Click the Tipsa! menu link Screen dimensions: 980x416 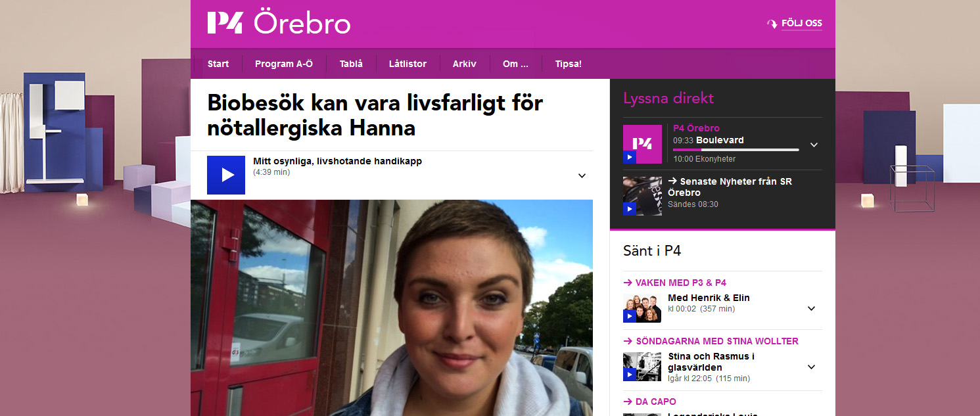569,64
